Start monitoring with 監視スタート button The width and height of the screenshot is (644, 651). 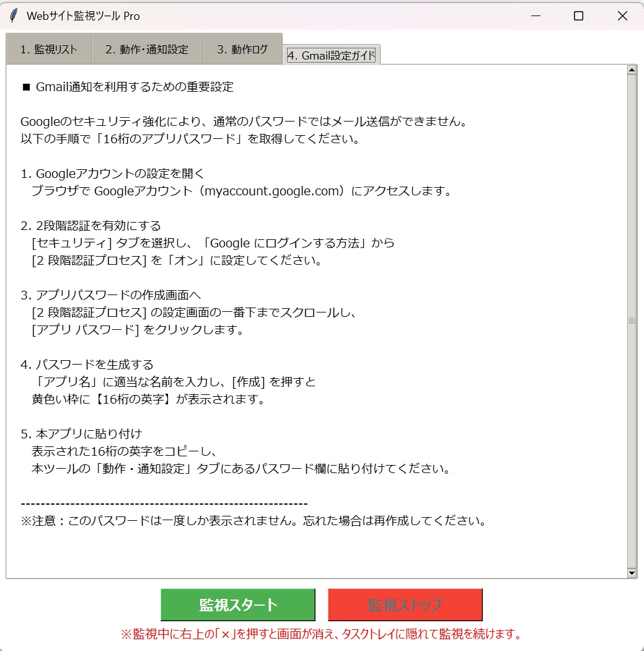(x=238, y=604)
